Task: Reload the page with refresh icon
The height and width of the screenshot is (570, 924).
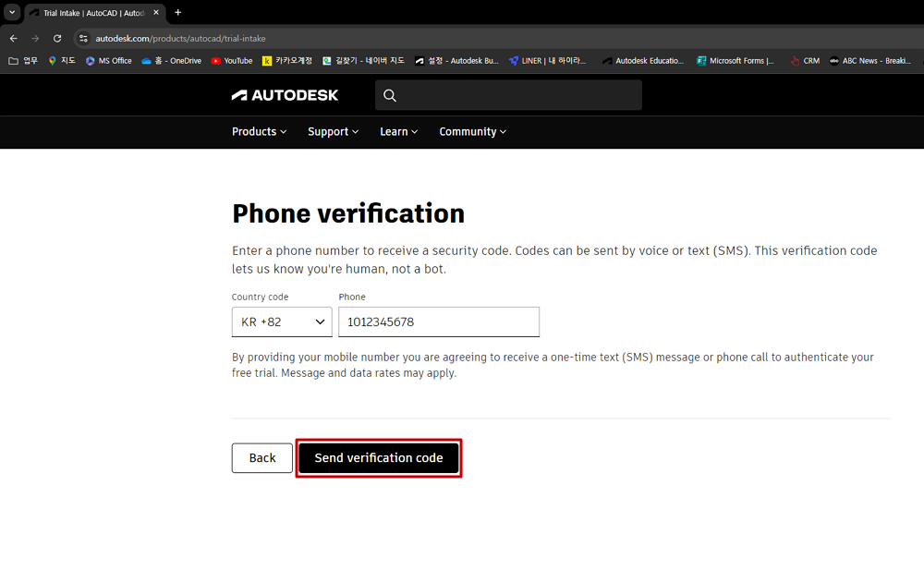Action: [x=57, y=38]
